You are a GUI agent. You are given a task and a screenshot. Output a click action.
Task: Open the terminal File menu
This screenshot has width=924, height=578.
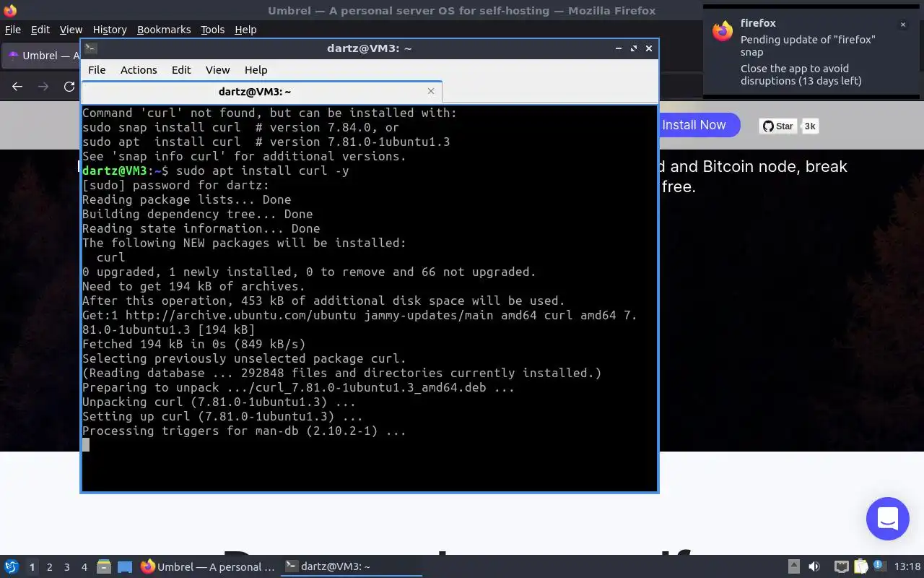[97, 70]
